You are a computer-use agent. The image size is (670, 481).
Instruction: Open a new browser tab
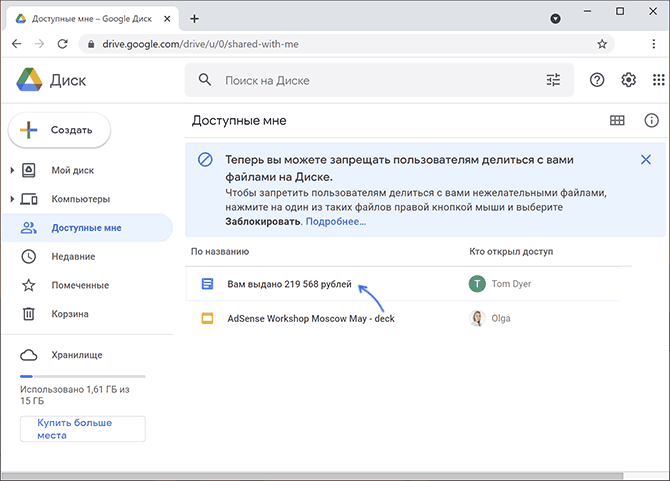click(194, 19)
